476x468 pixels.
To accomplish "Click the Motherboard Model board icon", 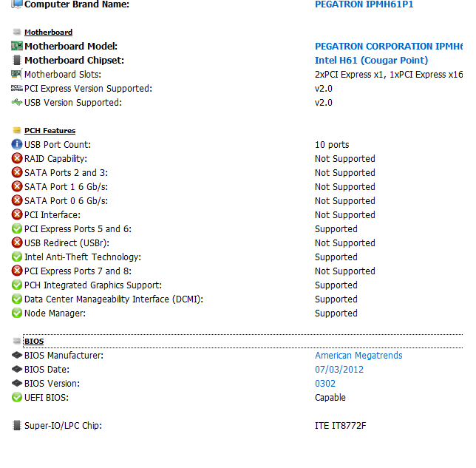I will pyautogui.click(x=17, y=46).
